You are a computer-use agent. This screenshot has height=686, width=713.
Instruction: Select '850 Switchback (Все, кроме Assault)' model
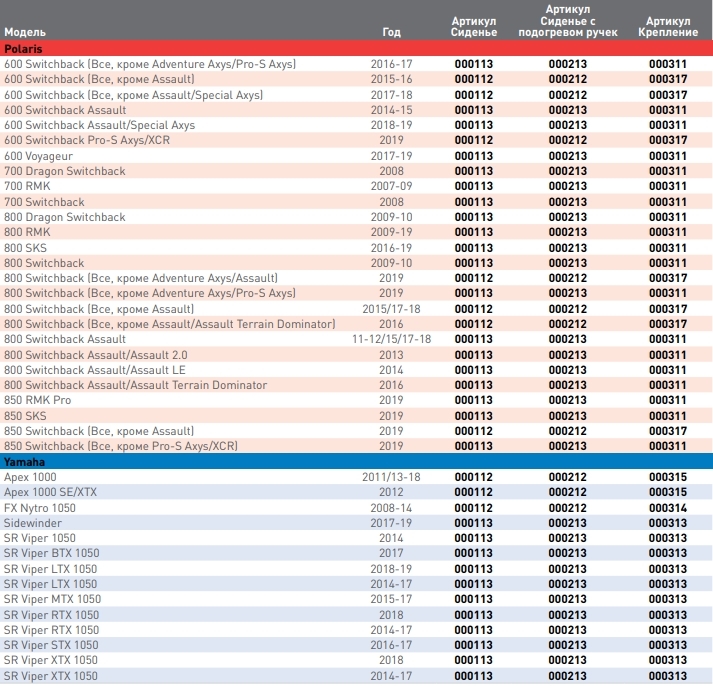point(99,431)
